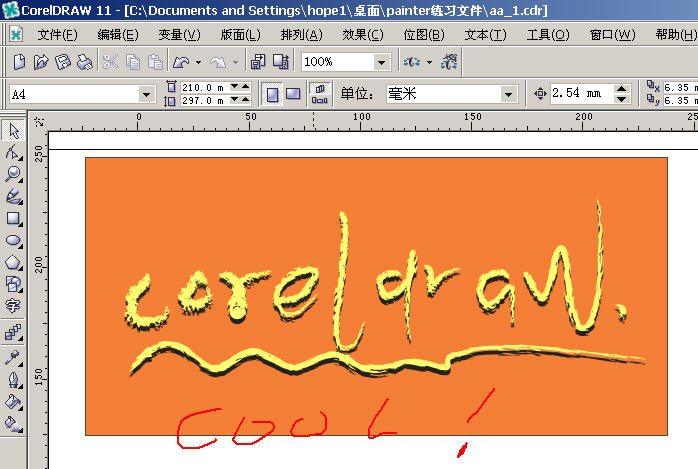Open the Outline pen tool

pyautogui.click(x=13, y=380)
